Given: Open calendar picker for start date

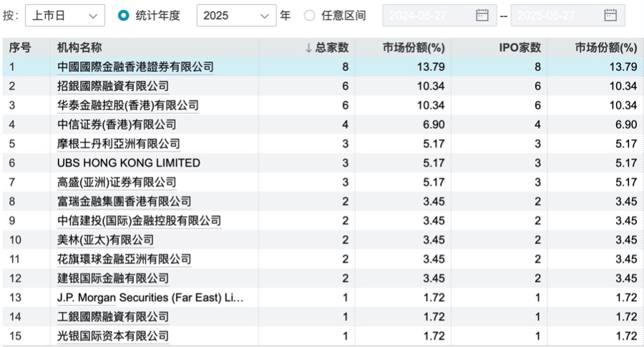Looking at the screenshot, I should coord(482,16).
